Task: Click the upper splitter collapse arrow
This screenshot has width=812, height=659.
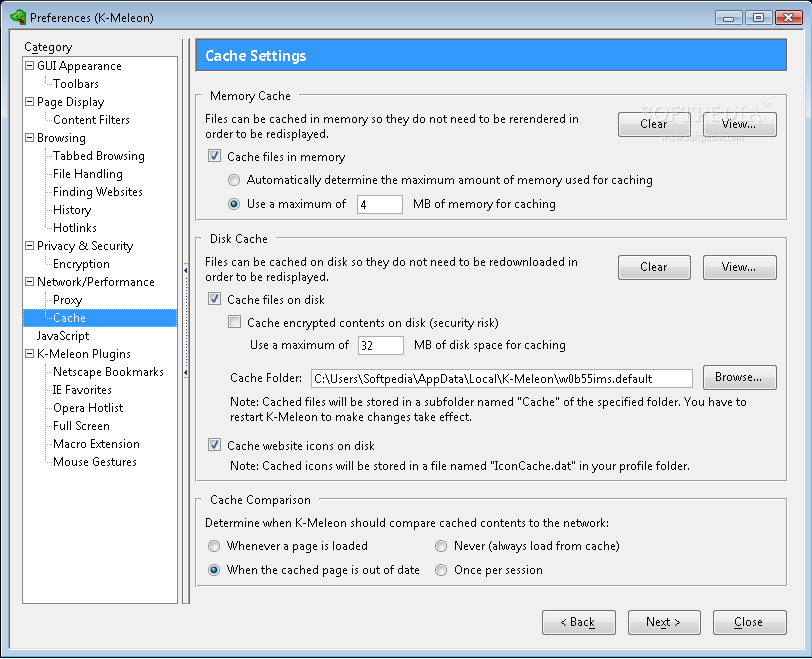Action: pyautogui.click(x=185, y=270)
